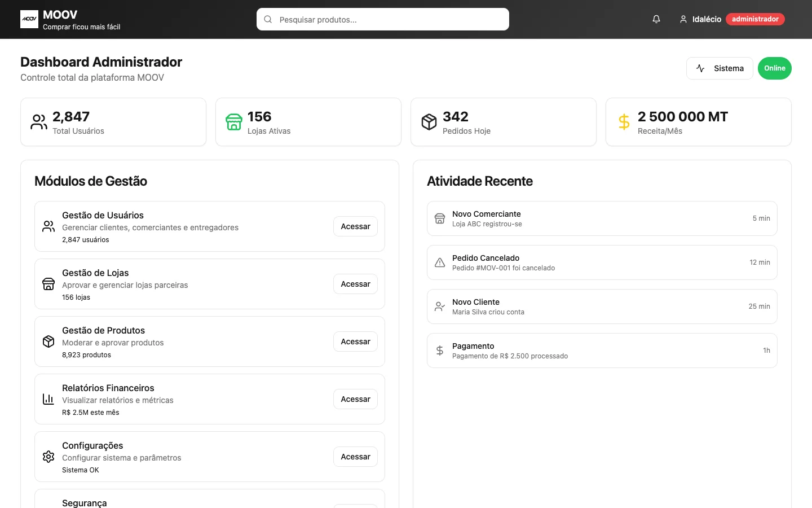Click the 'R$ 2.5M este mês' text
The width and height of the screenshot is (812, 508).
(91, 413)
